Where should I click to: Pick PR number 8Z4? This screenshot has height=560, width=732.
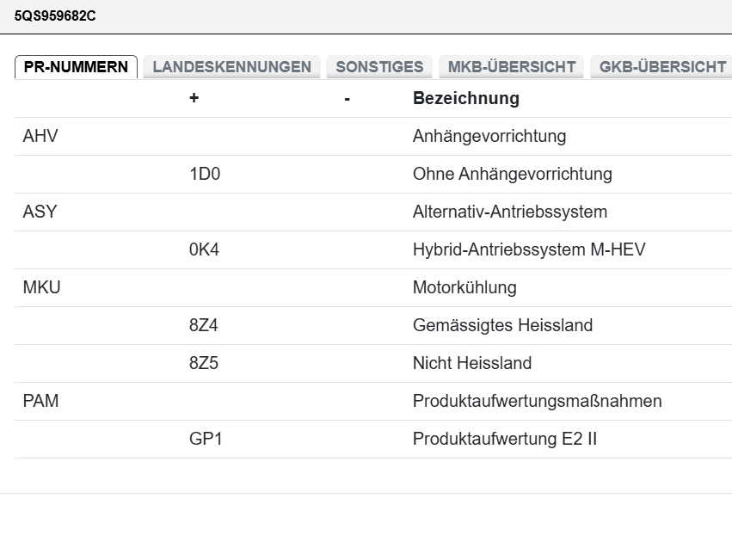[x=204, y=325]
